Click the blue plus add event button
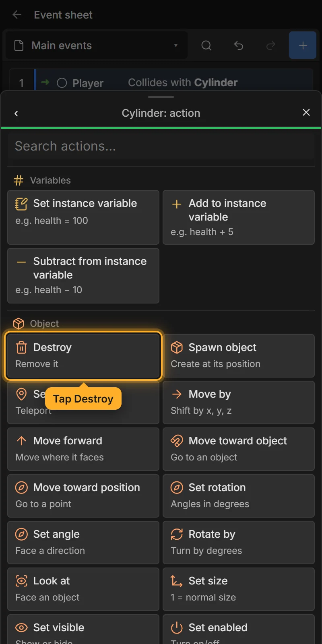 tap(303, 45)
